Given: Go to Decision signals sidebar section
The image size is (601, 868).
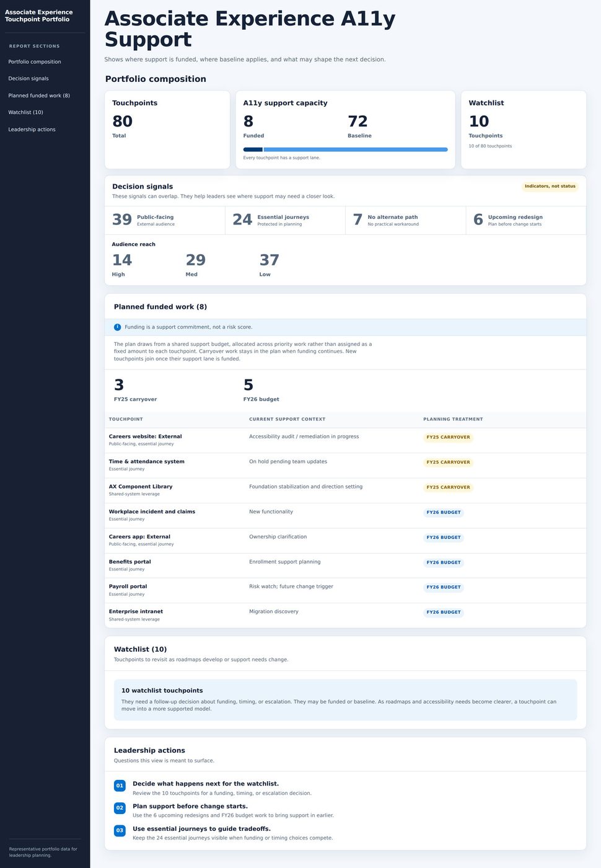Looking at the screenshot, I should (x=29, y=79).
